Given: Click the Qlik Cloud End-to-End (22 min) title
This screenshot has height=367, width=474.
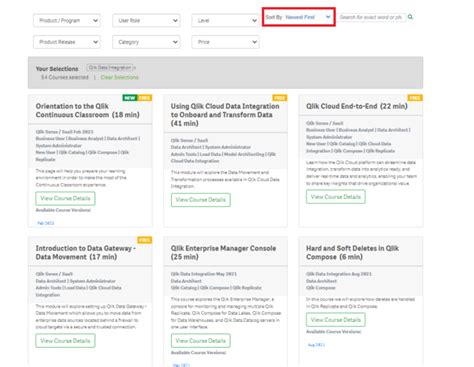Looking at the screenshot, I should point(357,106).
